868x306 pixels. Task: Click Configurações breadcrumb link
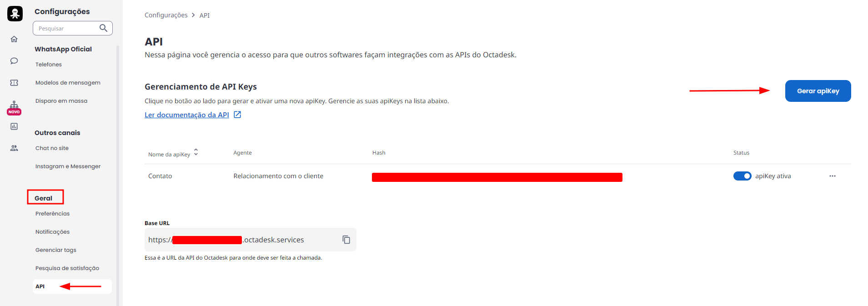coord(166,15)
